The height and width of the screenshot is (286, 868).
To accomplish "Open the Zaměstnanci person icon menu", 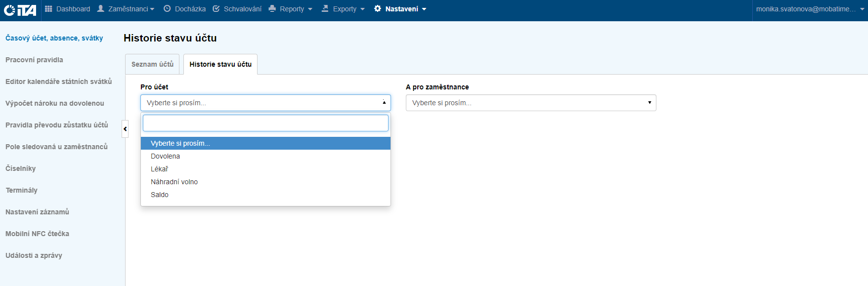I will (101, 9).
